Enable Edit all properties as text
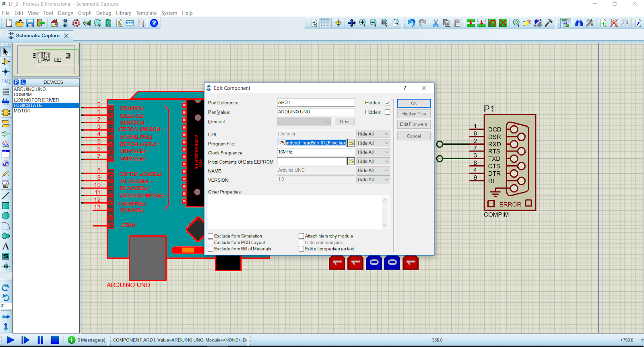 click(x=301, y=249)
